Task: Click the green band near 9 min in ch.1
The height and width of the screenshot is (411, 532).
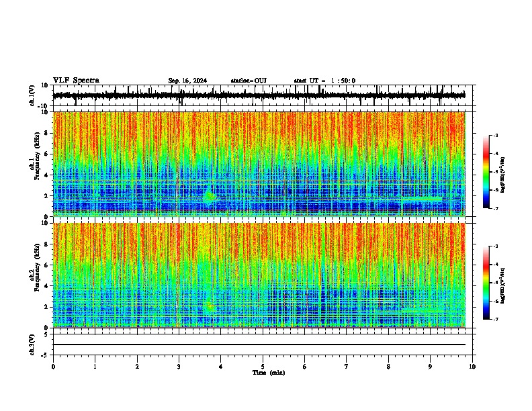Action: (x=420, y=199)
